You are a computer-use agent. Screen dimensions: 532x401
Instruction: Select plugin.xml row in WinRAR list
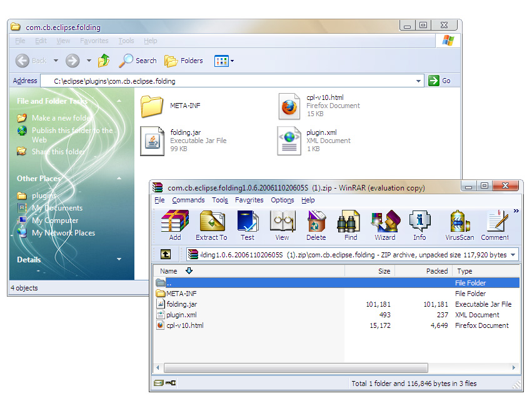pyautogui.click(x=337, y=315)
